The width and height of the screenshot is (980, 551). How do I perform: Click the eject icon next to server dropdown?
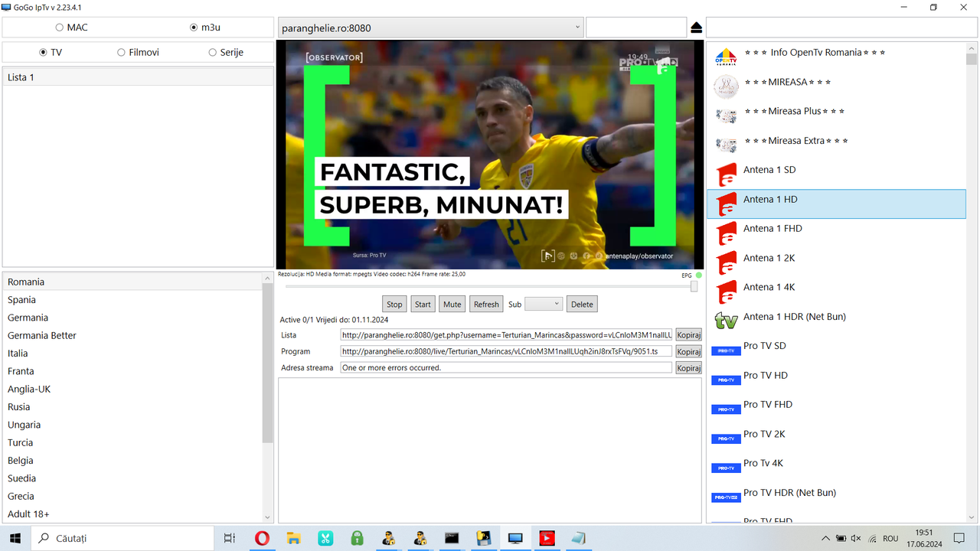coord(696,28)
